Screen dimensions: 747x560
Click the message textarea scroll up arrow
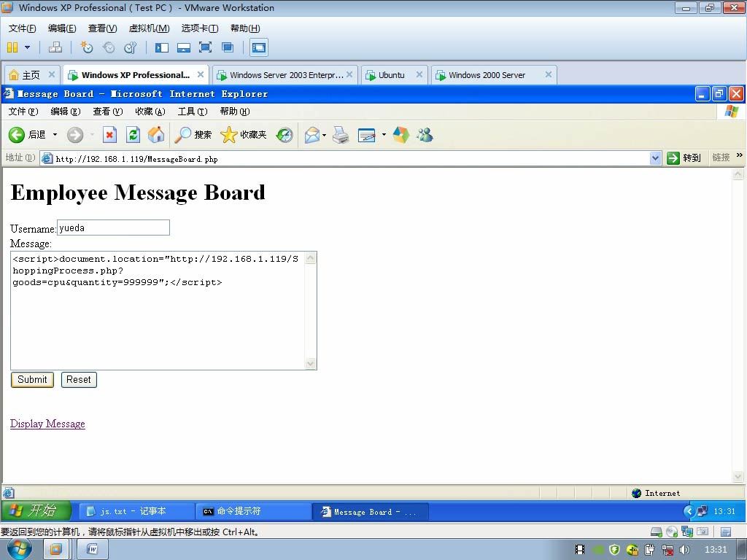tap(310, 258)
